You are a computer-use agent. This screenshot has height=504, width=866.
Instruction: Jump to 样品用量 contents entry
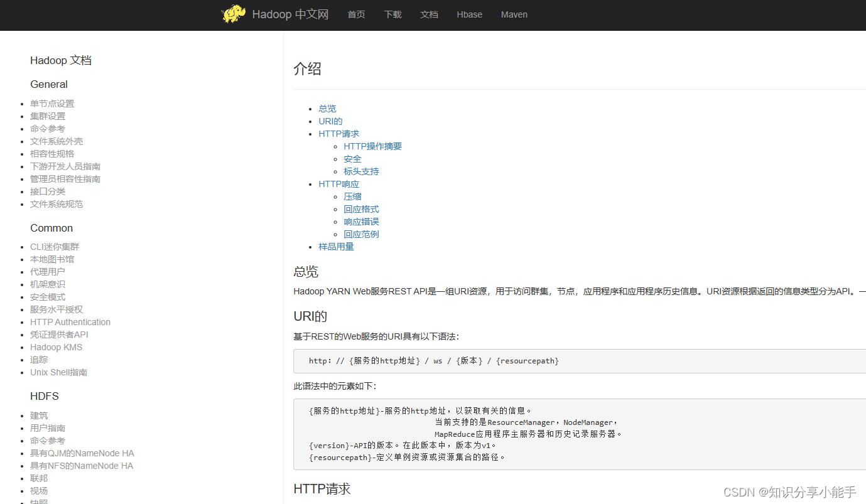[x=336, y=247]
